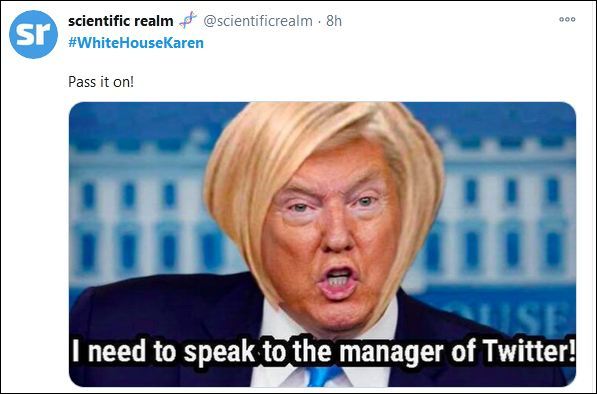Follow the #WhiteHouseKaren hashtag
The width and height of the screenshot is (597, 394).
pyautogui.click(x=136, y=43)
